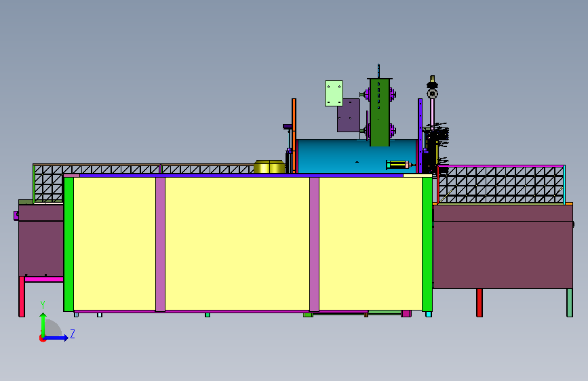
Task: Select the middle yellow side panel
Action: pos(237,244)
